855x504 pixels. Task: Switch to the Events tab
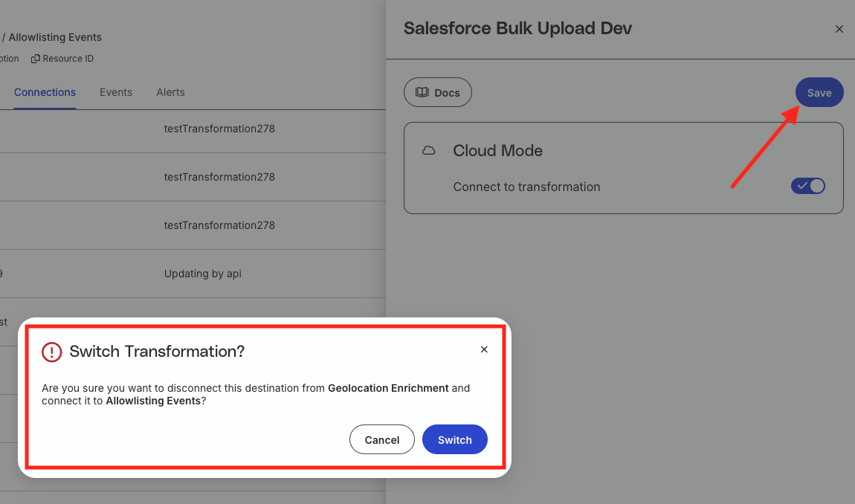click(115, 92)
